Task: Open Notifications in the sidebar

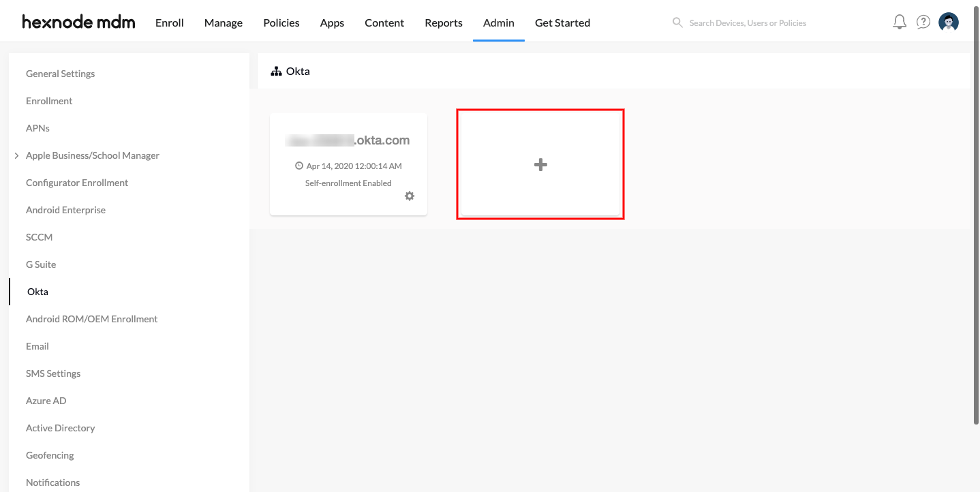Action: point(52,482)
